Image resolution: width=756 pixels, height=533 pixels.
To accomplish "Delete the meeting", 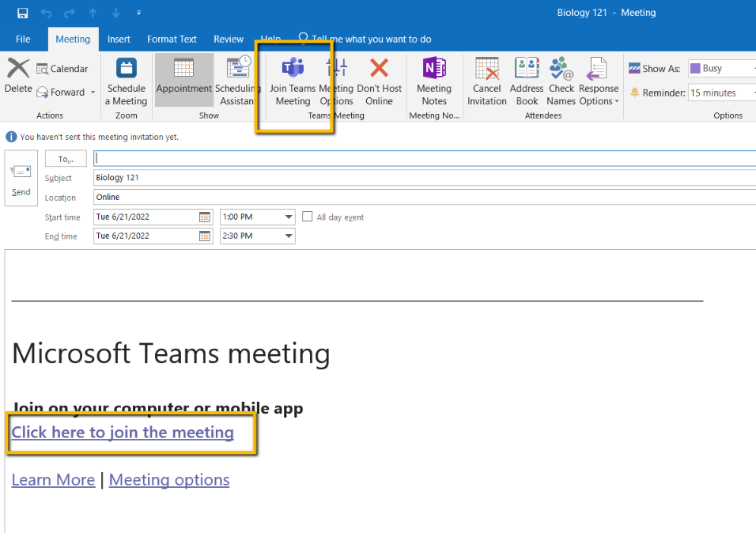I will click(18, 75).
